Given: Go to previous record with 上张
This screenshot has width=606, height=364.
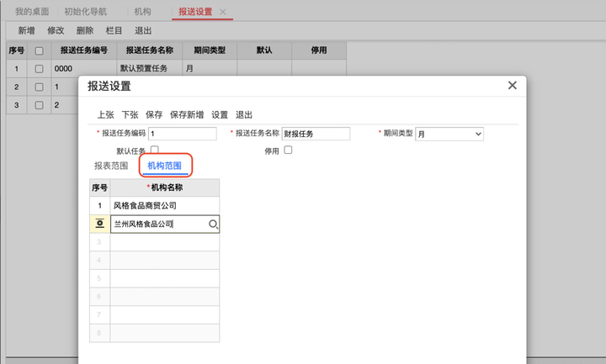Looking at the screenshot, I should click(105, 114).
